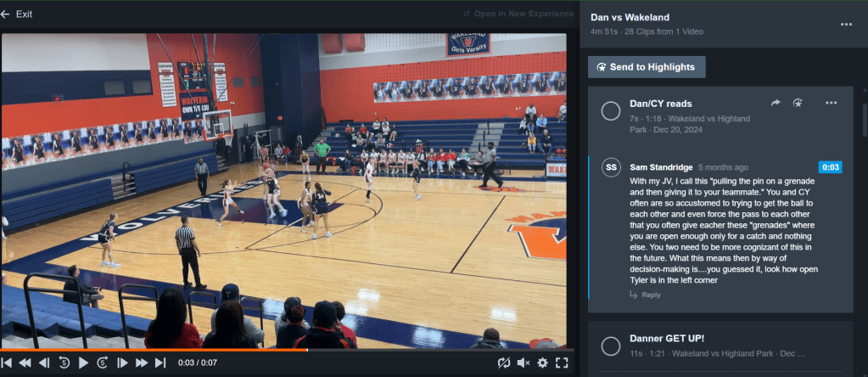Click the Exit back arrow
Screen dimensions: 868x377
7,14
